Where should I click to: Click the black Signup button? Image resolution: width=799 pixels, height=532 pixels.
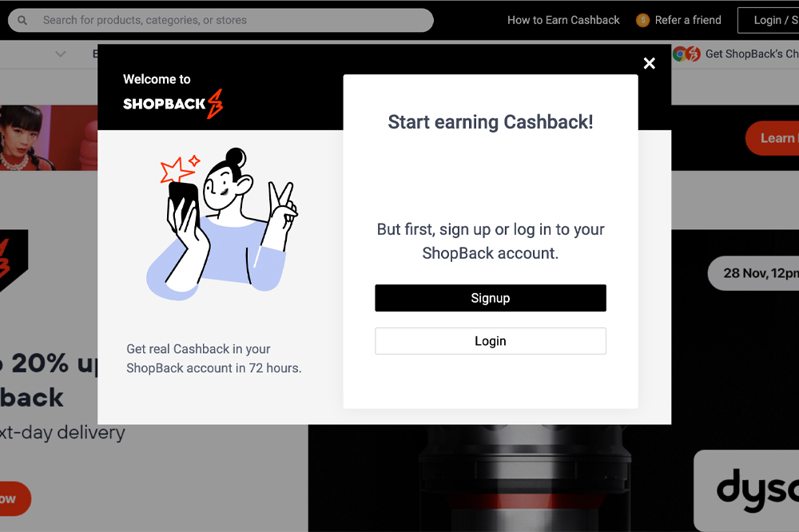coord(491,298)
